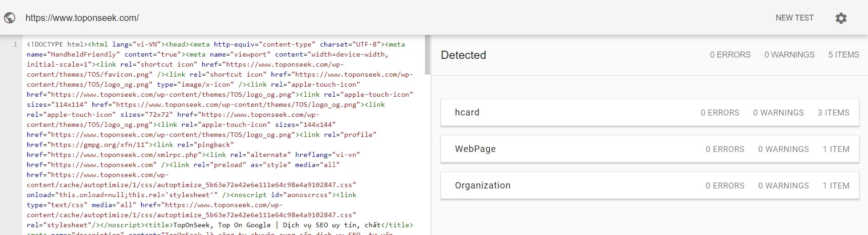
Task: Click the 0 WARNINGS label in Organization row
Action: tap(783, 186)
